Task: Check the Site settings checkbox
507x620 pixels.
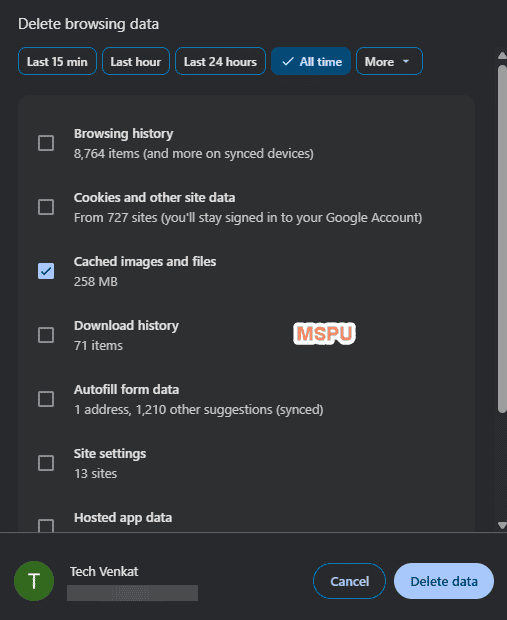Action: point(46,463)
